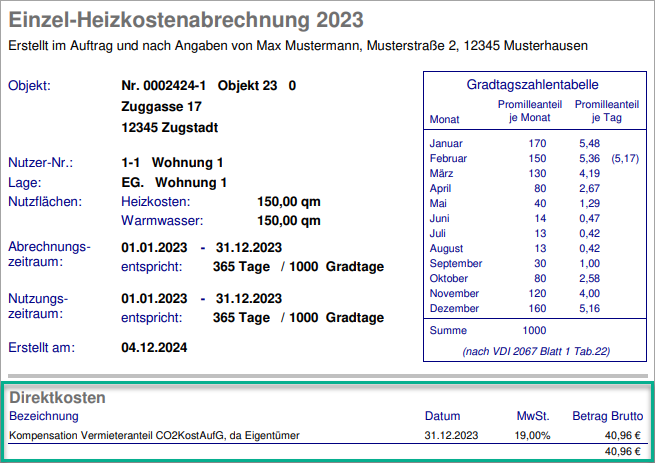The image size is (655, 463).
Task: Click the "Bezeichnung" column header
Action: 44,416
